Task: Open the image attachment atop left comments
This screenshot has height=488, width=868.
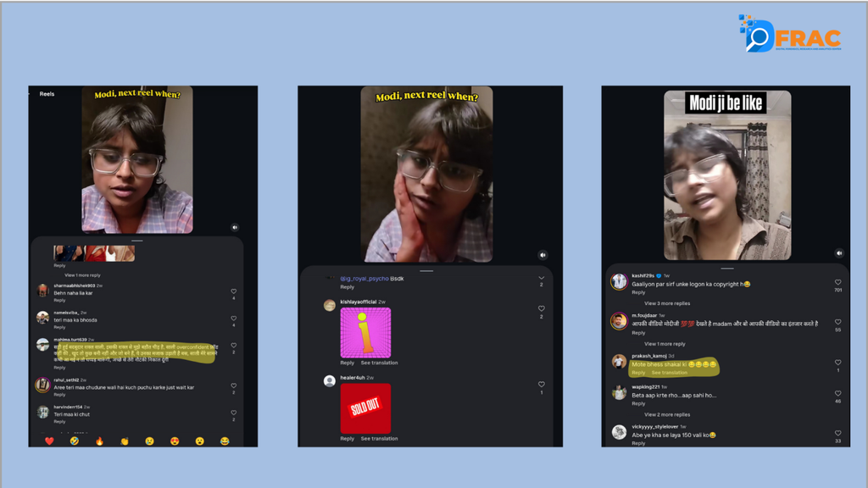Action: [94, 253]
